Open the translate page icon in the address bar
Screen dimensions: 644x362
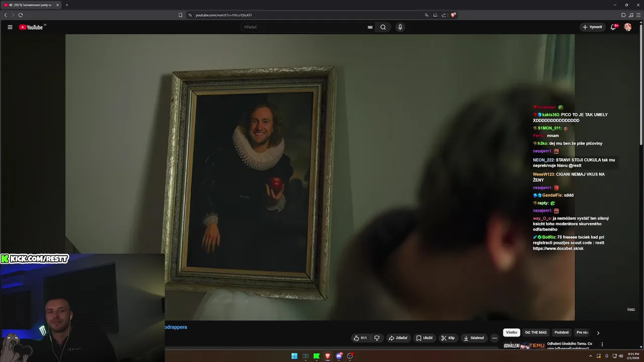(x=427, y=15)
